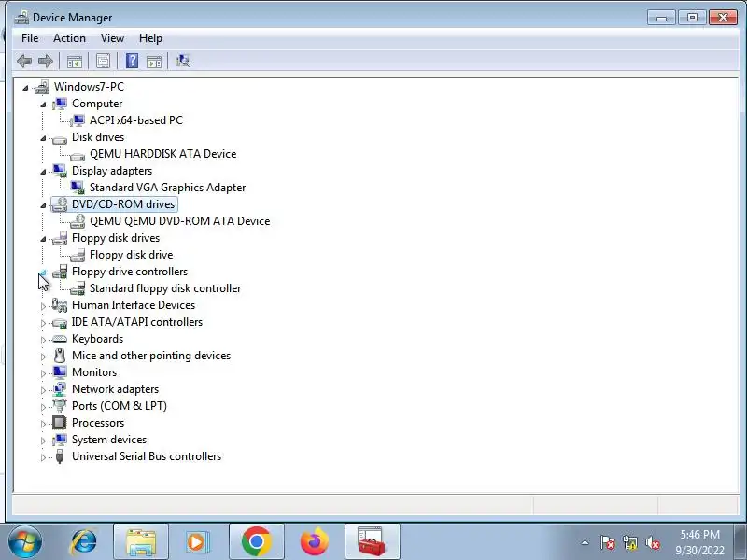Expand Universal Serial Bus controllers arrow

(x=43, y=457)
